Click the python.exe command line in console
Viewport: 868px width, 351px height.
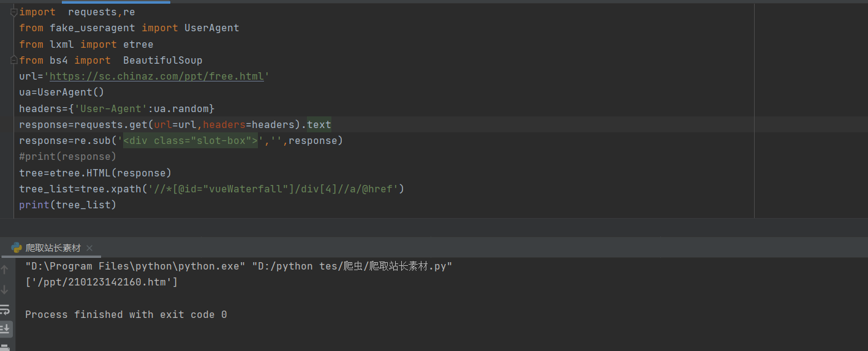[x=239, y=266]
